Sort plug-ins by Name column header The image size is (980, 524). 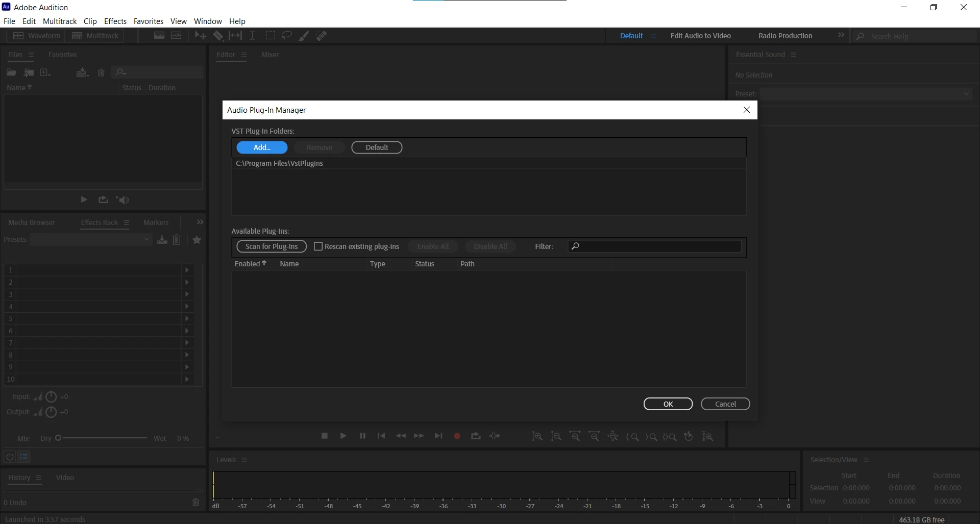point(289,264)
